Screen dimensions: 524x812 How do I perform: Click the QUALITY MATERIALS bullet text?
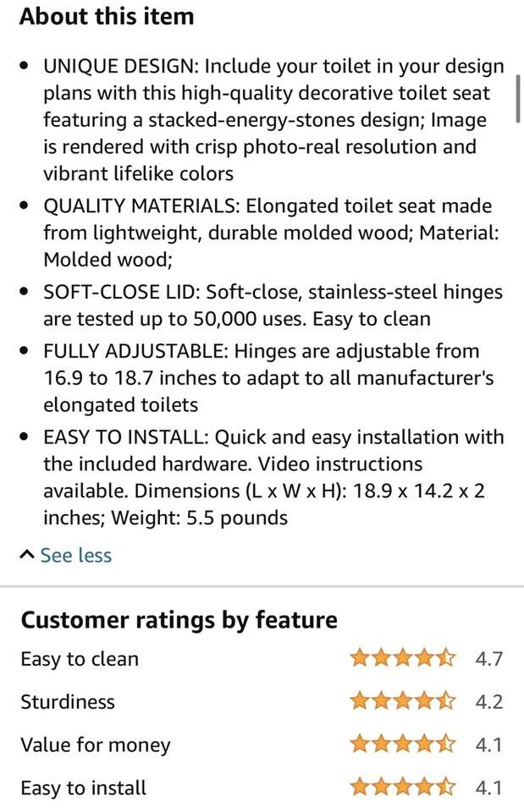point(267,233)
